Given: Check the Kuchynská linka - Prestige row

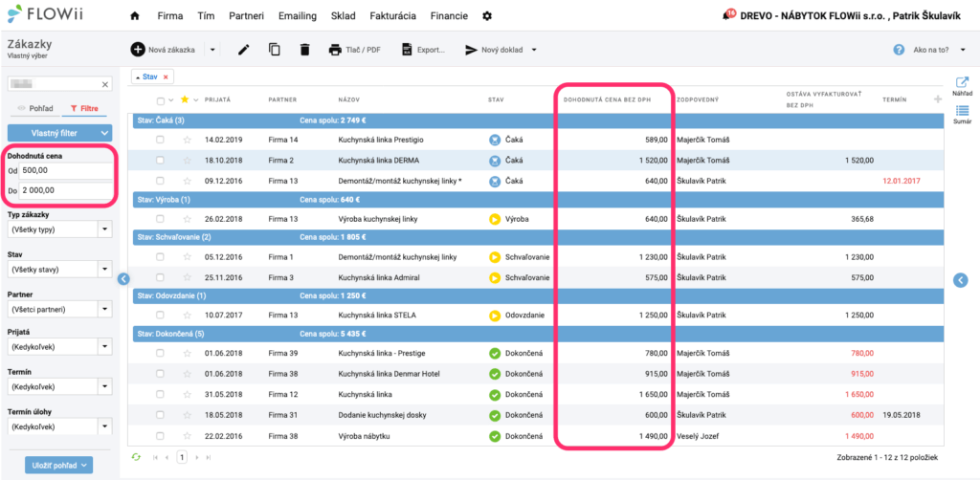Looking at the screenshot, I should tap(161, 354).
